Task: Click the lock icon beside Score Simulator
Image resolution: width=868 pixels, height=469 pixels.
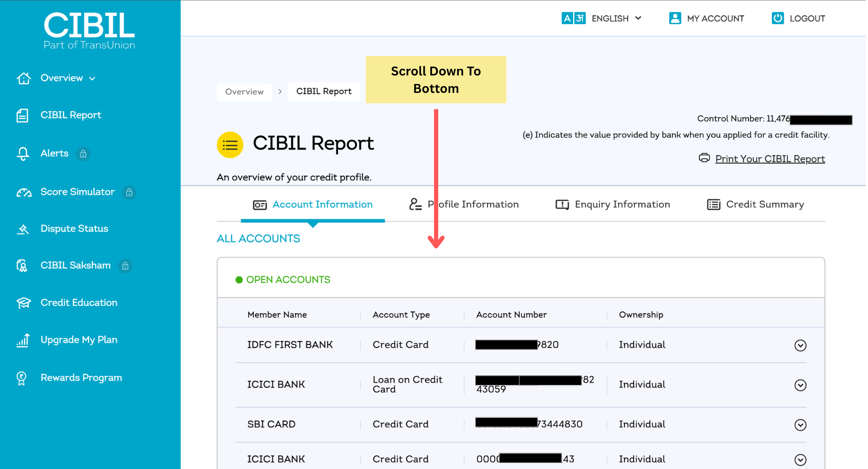Action: 129,192
